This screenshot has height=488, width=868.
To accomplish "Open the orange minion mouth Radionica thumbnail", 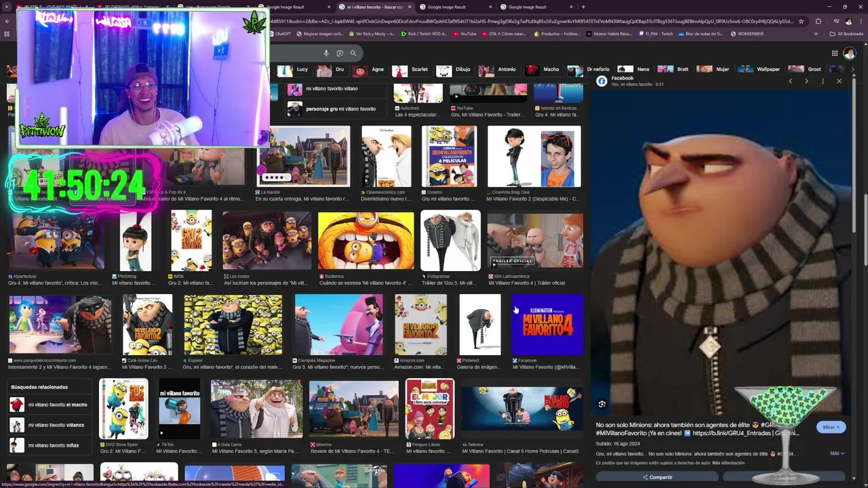I will click(x=366, y=241).
